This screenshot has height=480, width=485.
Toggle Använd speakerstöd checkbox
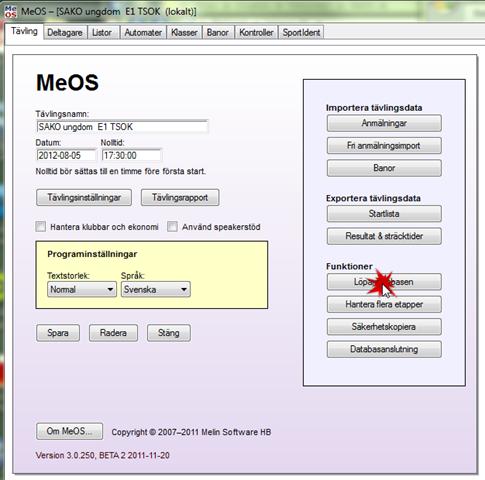172,227
